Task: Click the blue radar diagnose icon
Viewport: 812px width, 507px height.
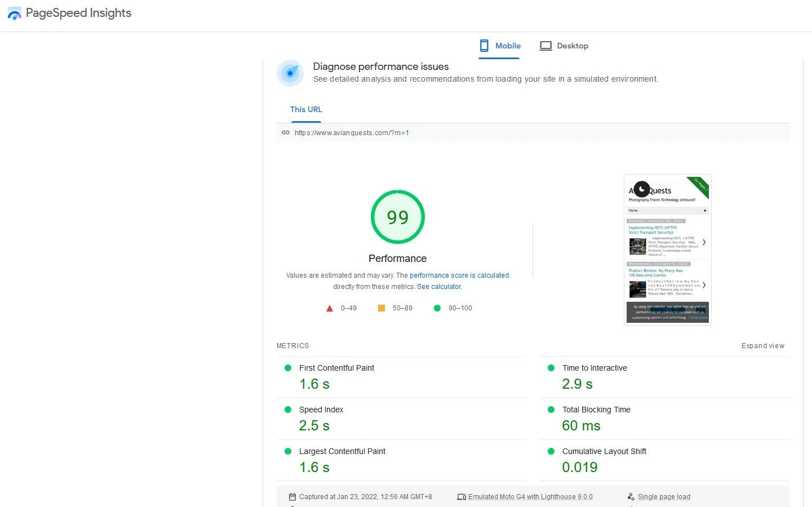Action: pos(290,73)
